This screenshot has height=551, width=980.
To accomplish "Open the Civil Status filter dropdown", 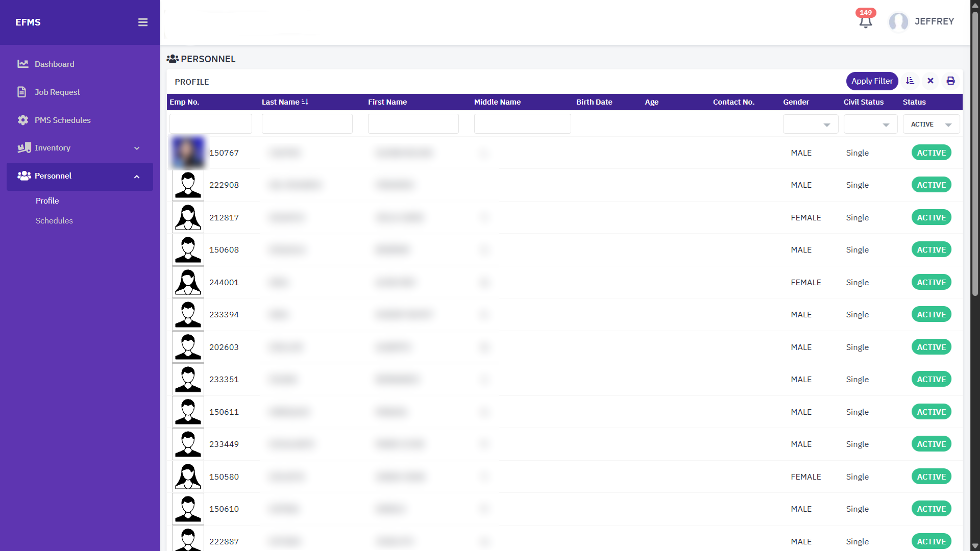I will [x=870, y=124].
